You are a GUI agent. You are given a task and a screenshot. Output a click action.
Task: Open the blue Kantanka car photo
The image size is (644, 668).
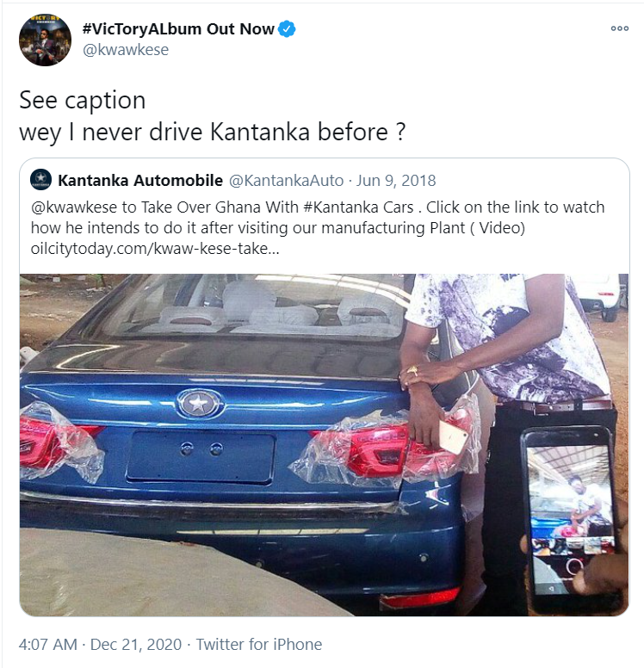point(324,445)
